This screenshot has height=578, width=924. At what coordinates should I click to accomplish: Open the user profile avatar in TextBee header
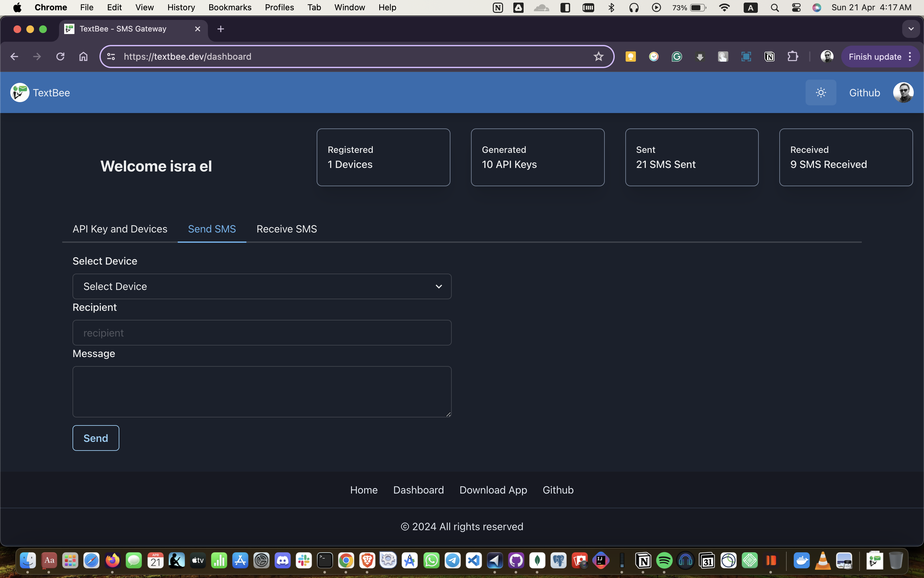[903, 92]
